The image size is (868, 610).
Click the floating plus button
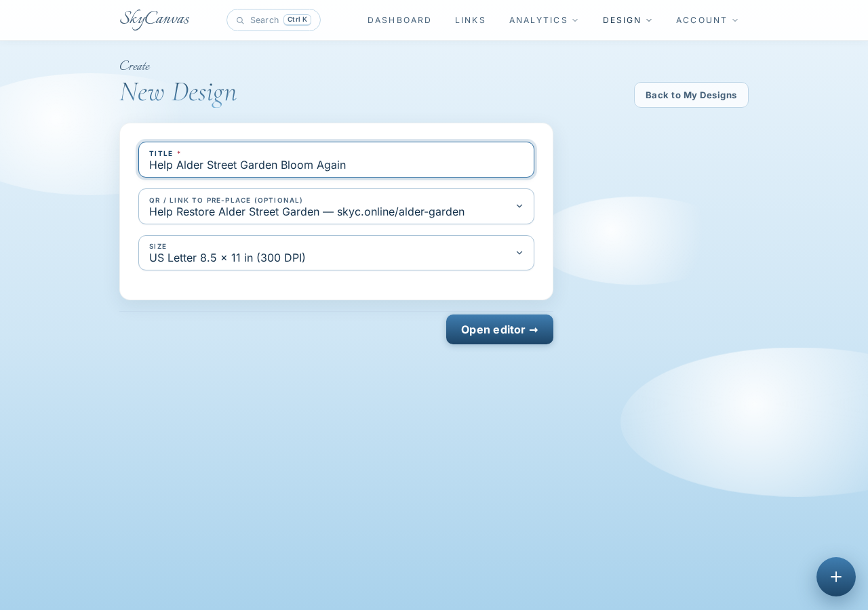(x=836, y=577)
